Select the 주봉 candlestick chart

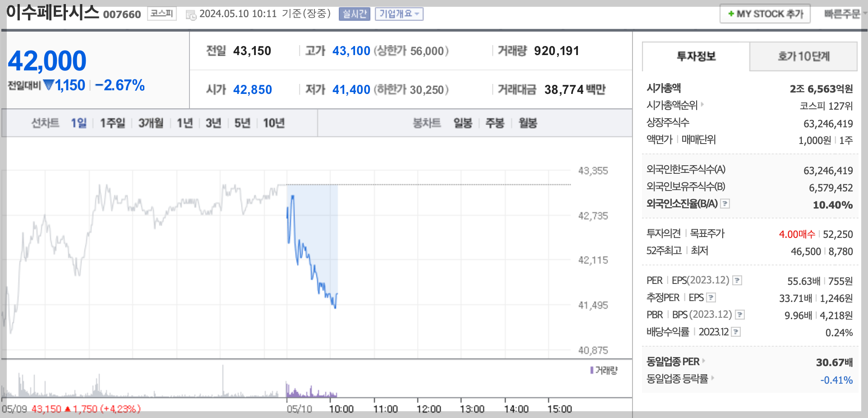tap(495, 123)
